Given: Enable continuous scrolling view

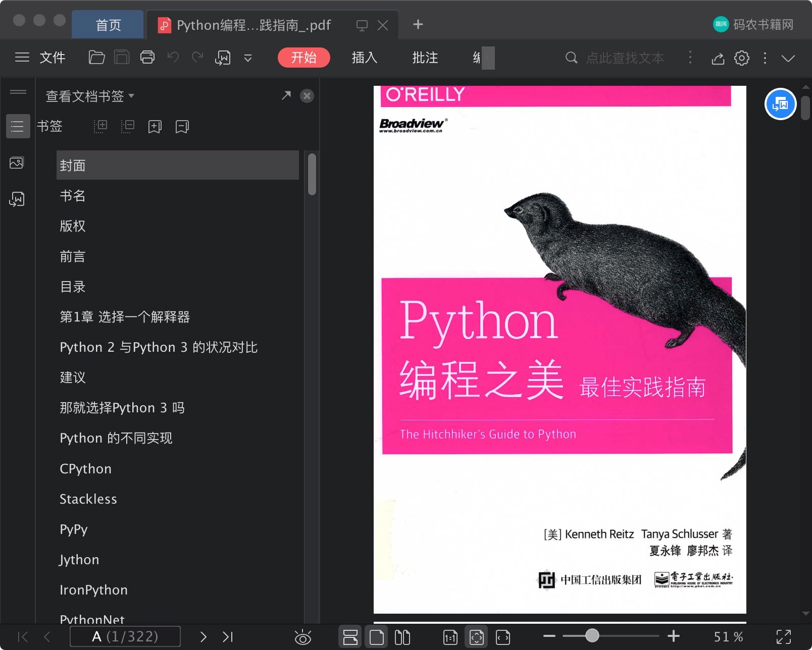Looking at the screenshot, I should [350, 637].
